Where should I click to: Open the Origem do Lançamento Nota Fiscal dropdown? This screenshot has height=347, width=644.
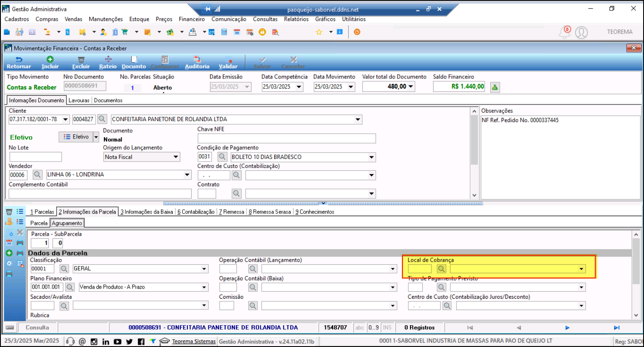(176, 157)
